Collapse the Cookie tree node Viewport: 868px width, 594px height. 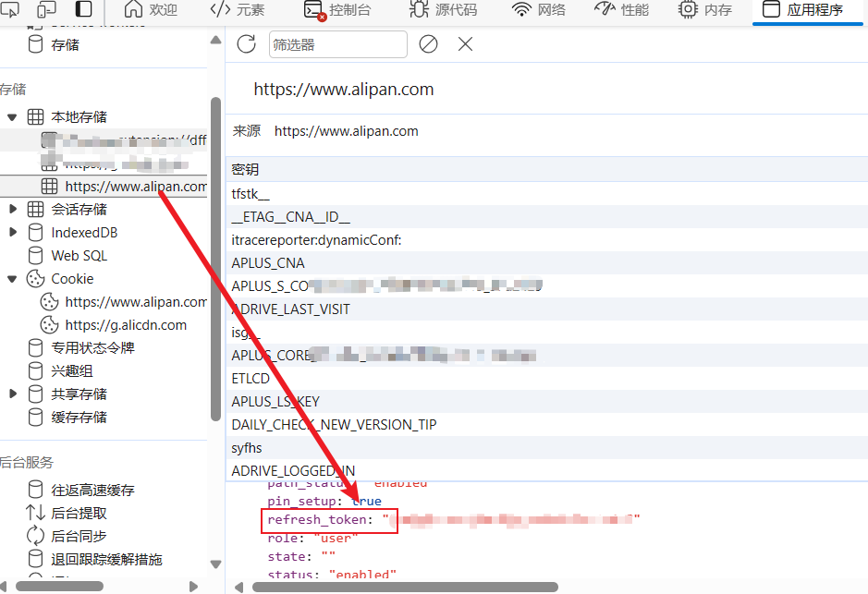12,279
